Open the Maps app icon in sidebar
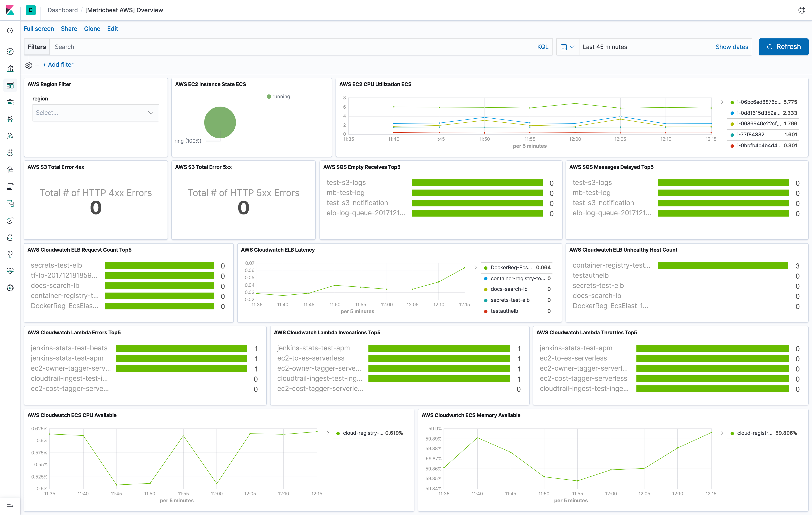 [x=10, y=119]
